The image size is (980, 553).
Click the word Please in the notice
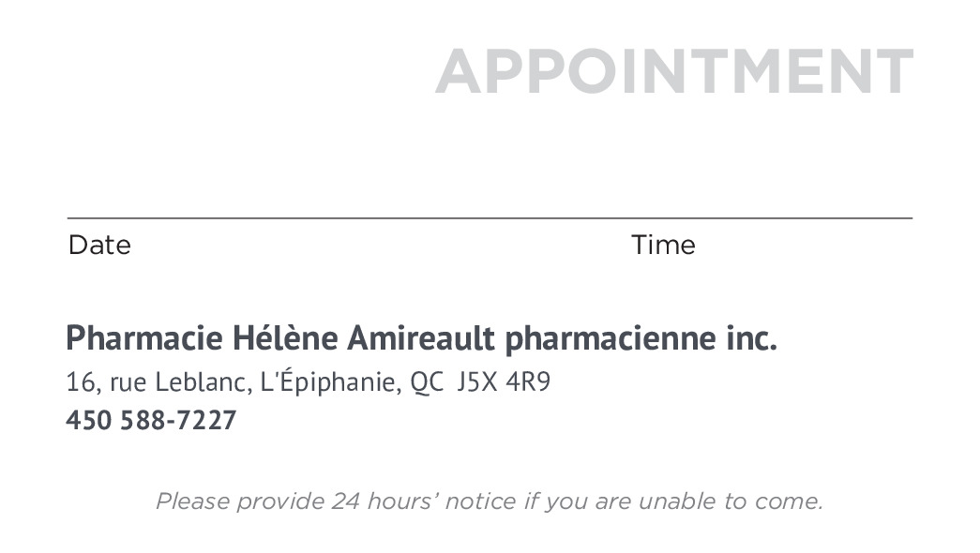pos(193,501)
